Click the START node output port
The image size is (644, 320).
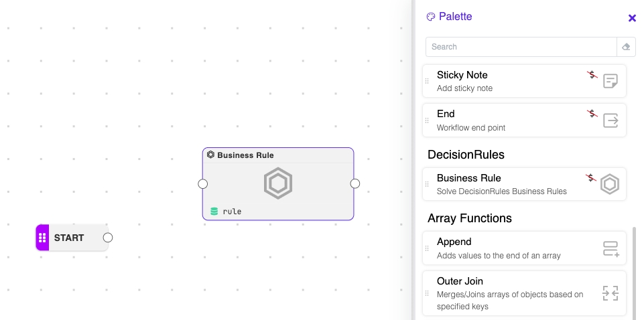pos(108,238)
